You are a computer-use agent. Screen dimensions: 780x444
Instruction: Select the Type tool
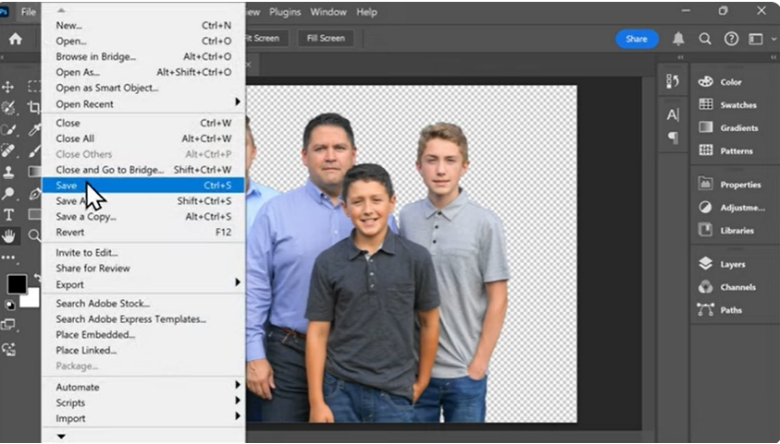point(9,214)
